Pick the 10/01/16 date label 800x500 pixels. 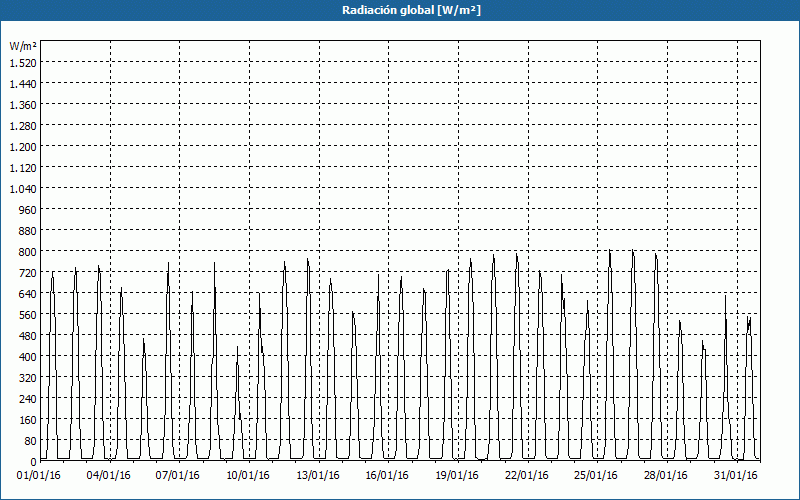click(249, 475)
